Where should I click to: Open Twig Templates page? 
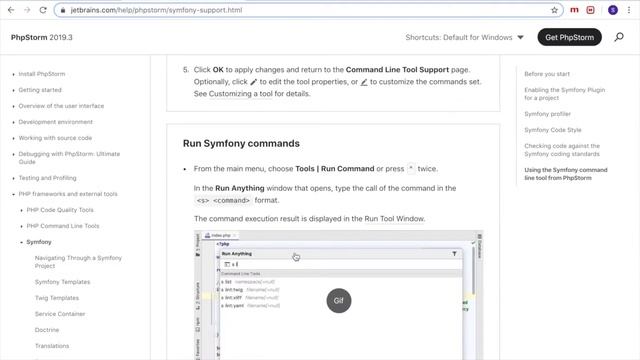point(57,298)
